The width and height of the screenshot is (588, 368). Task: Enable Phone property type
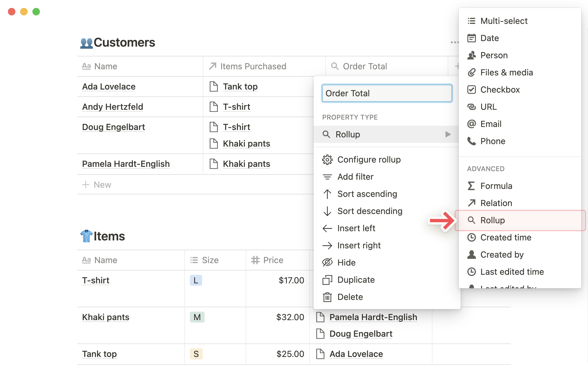(492, 141)
